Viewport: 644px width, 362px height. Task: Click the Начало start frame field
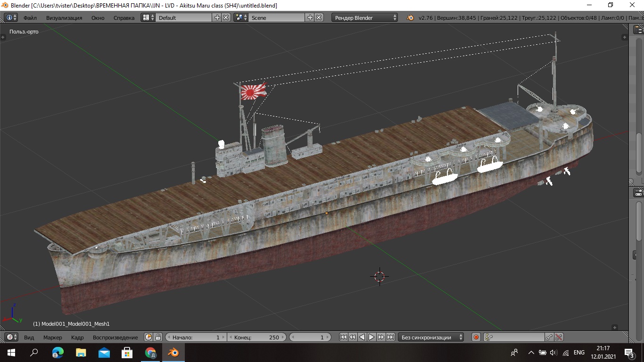coord(196,337)
